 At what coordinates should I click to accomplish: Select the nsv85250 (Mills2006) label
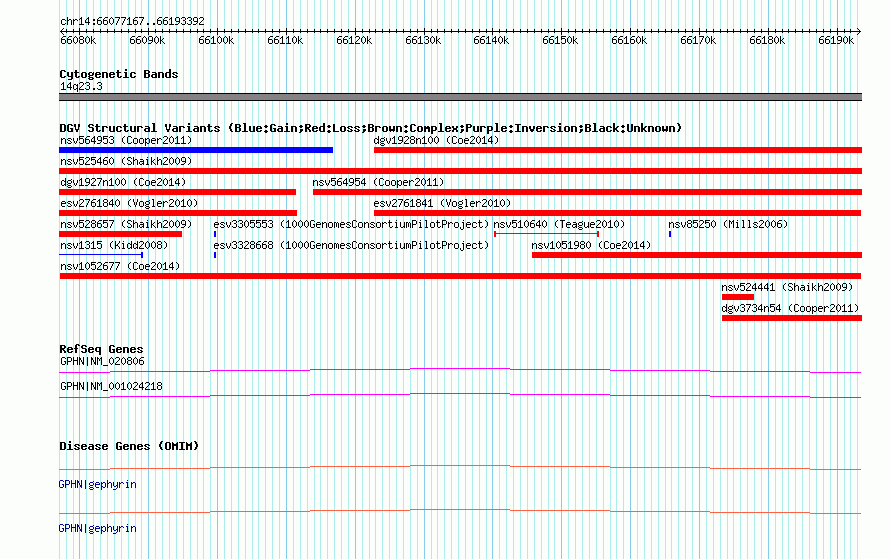[728, 224]
